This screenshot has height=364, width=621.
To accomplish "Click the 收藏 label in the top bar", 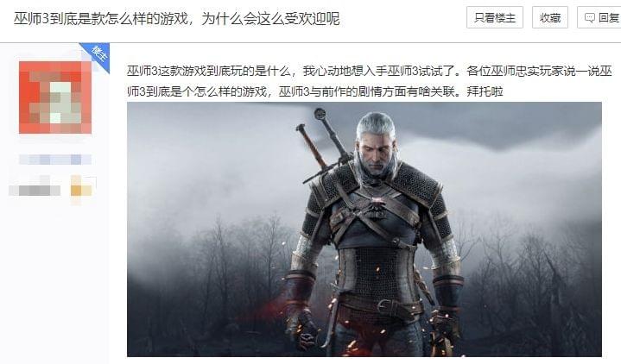I will tap(550, 18).
